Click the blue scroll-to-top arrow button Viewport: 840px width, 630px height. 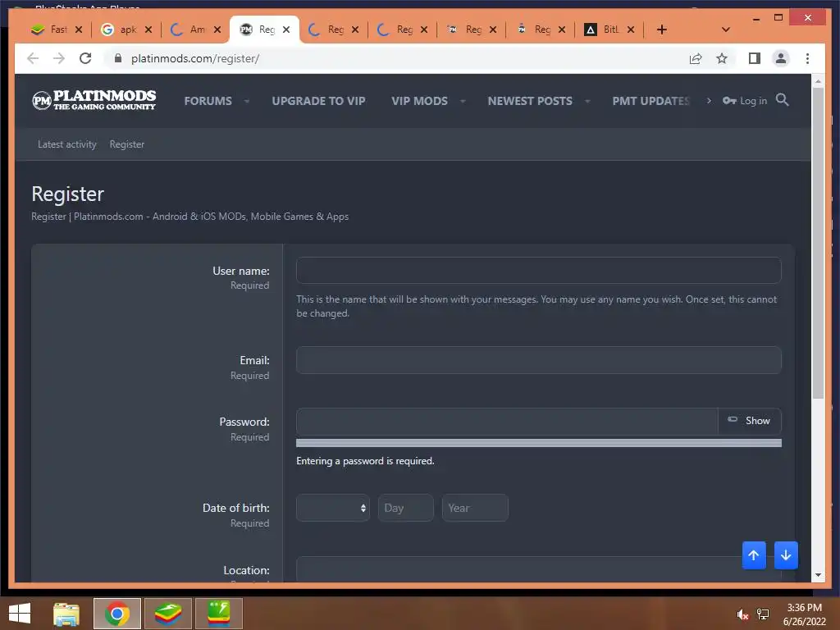pos(754,555)
